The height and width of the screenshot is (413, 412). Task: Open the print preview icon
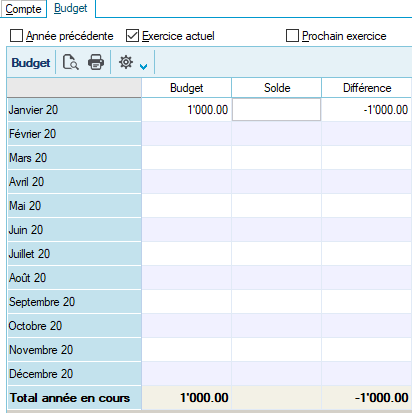click(x=71, y=62)
